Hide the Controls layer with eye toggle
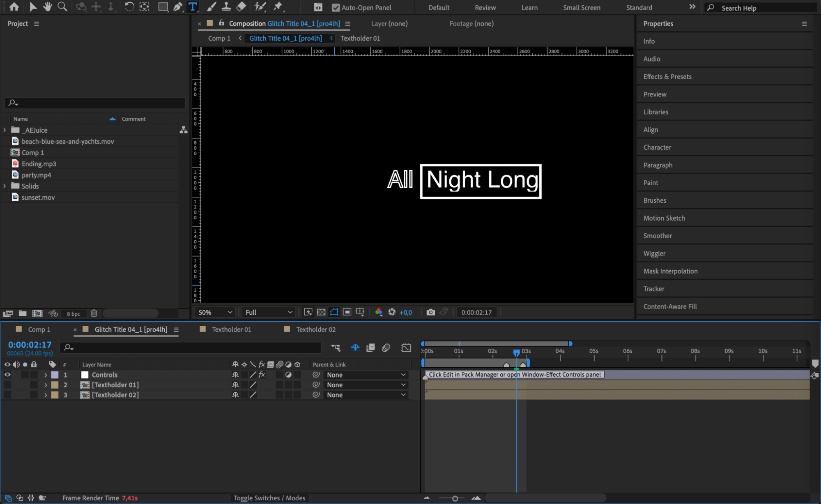Screen dimensions: 821x504 (x=7, y=375)
